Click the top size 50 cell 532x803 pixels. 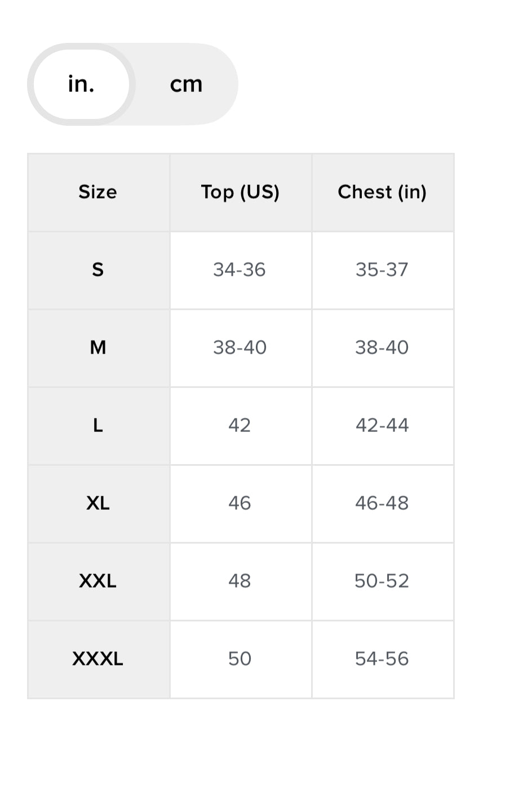240,659
